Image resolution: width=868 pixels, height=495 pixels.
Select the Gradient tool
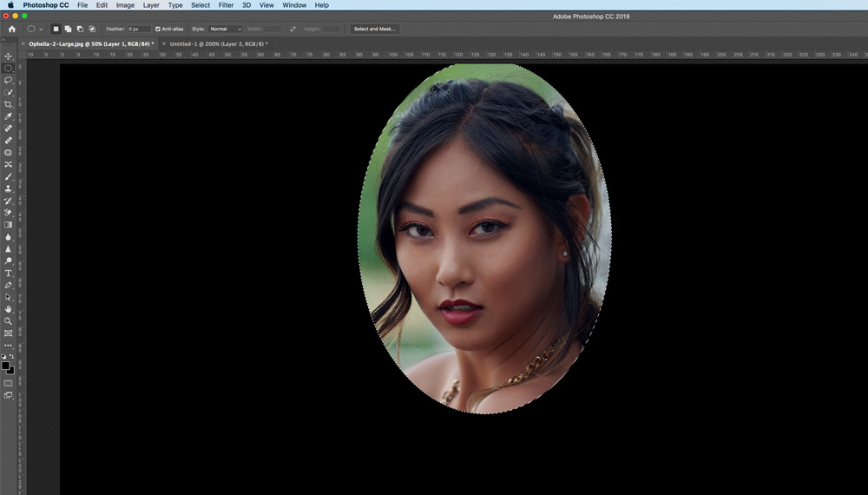[9, 225]
